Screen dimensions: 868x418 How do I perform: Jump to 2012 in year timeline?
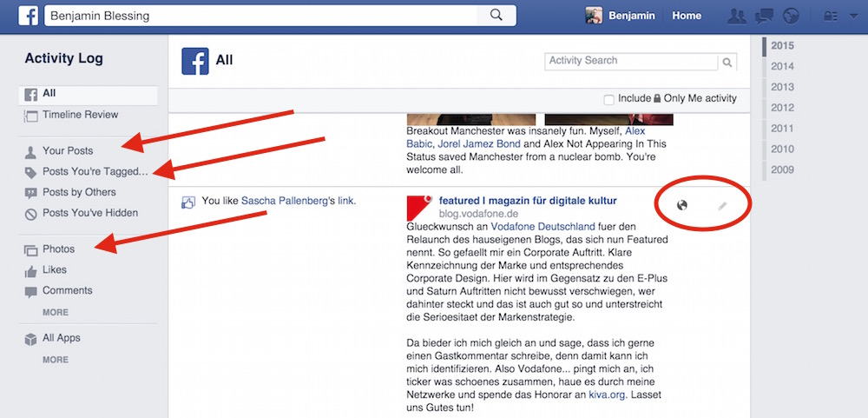tap(782, 108)
